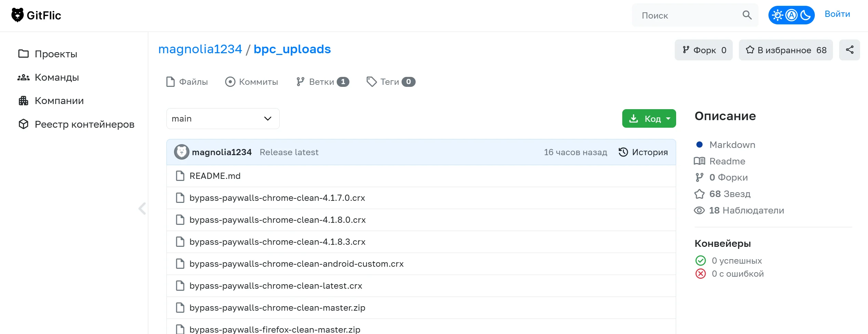Click the Войти login link
Screen dimensions: 868x334
click(x=837, y=14)
